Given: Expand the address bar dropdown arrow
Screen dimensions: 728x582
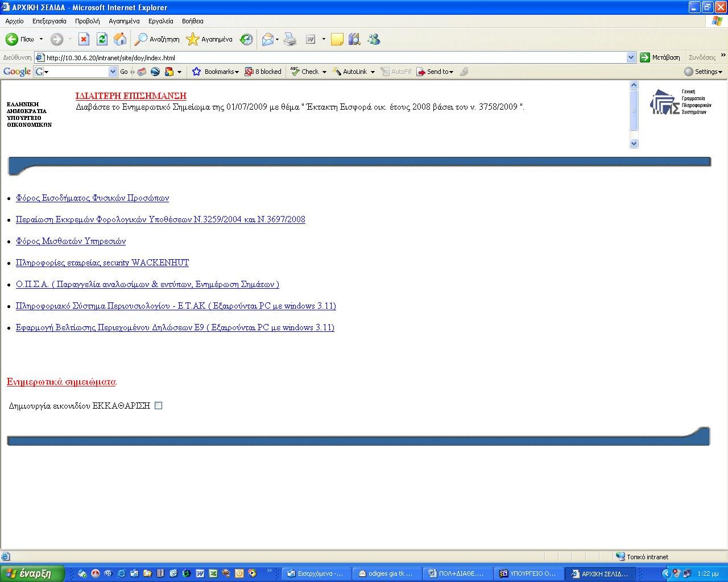Looking at the screenshot, I should coord(631,57).
